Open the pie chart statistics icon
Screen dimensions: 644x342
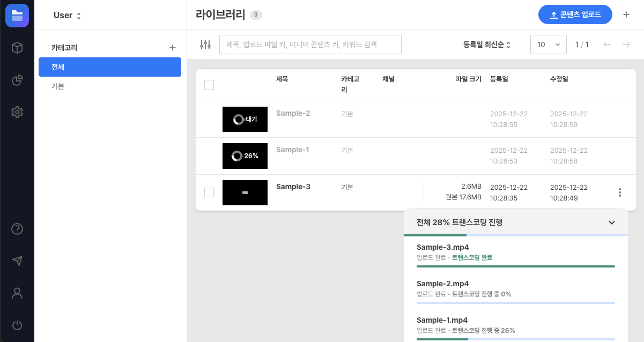click(x=17, y=80)
